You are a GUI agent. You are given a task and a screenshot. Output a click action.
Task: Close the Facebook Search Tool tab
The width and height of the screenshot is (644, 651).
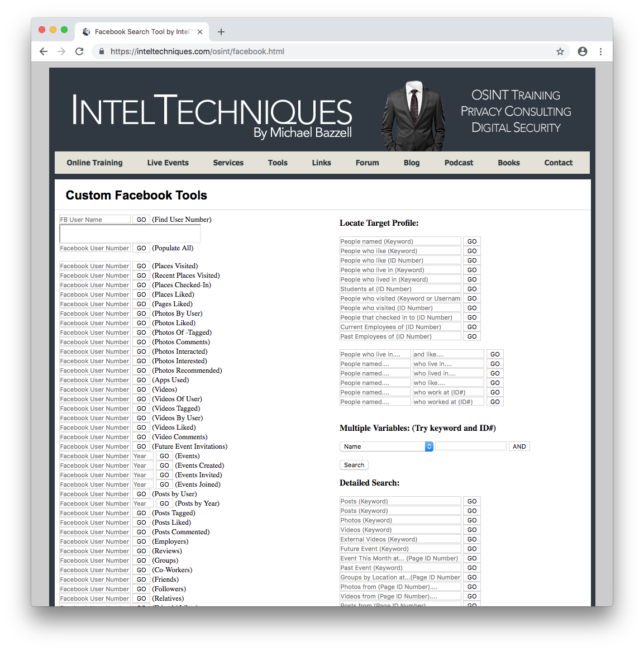click(200, 32)
